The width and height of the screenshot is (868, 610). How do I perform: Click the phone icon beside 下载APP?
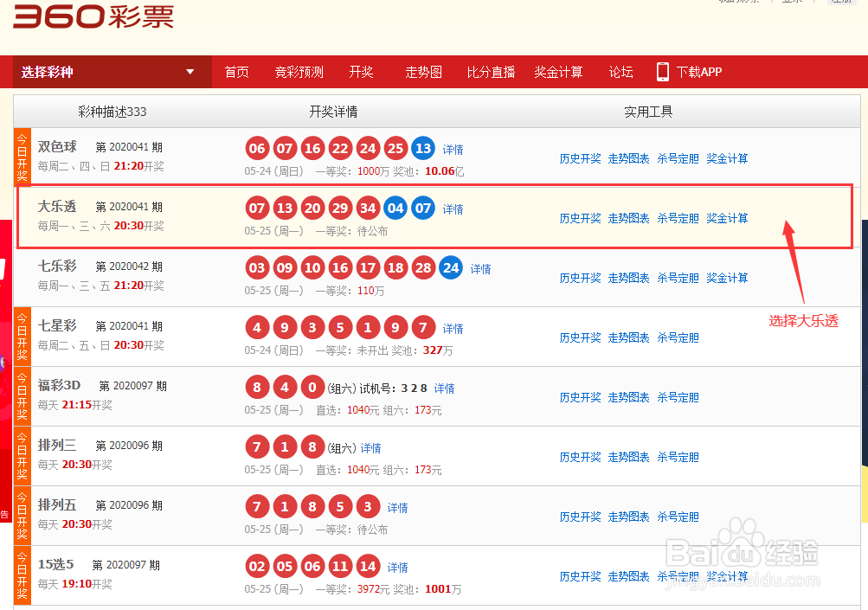[662, 72]
